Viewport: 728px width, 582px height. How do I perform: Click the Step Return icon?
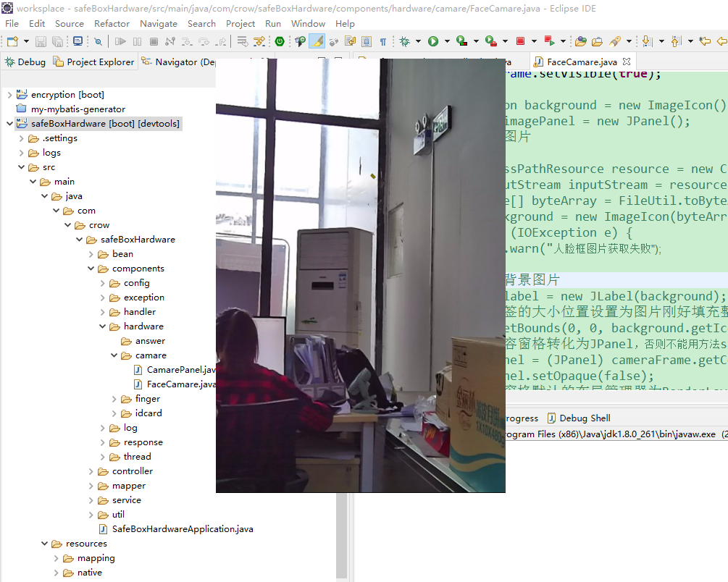coord(221,42)
